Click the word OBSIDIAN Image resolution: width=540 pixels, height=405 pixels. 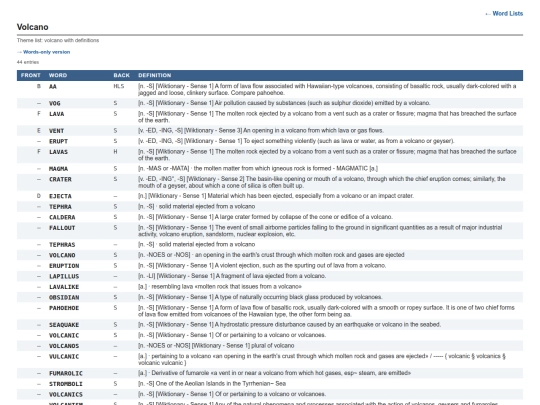[x=64, y=298]
